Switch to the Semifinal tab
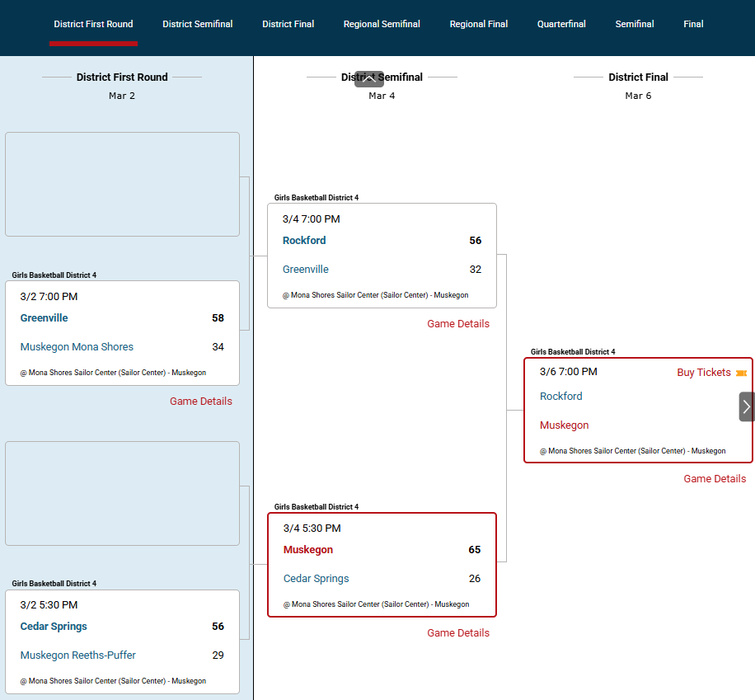The height and width of the screenshot is (700, 755). pos(634,24)
